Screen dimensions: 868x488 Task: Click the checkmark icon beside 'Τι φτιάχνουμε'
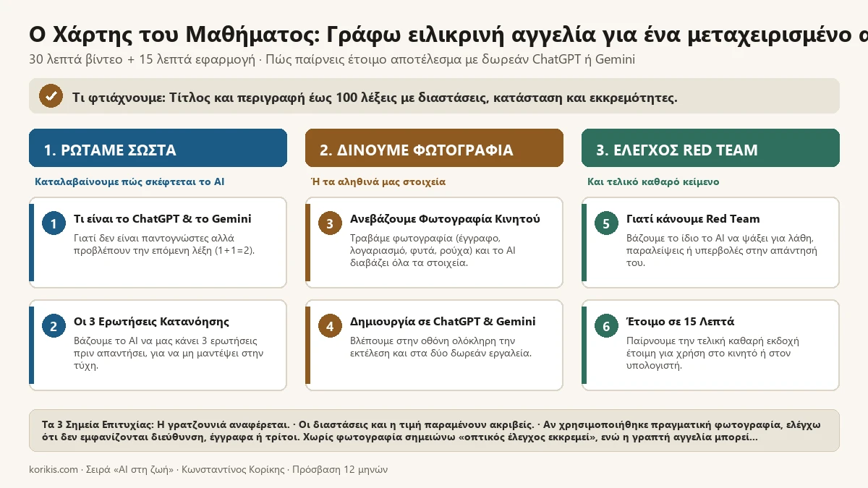51,96
